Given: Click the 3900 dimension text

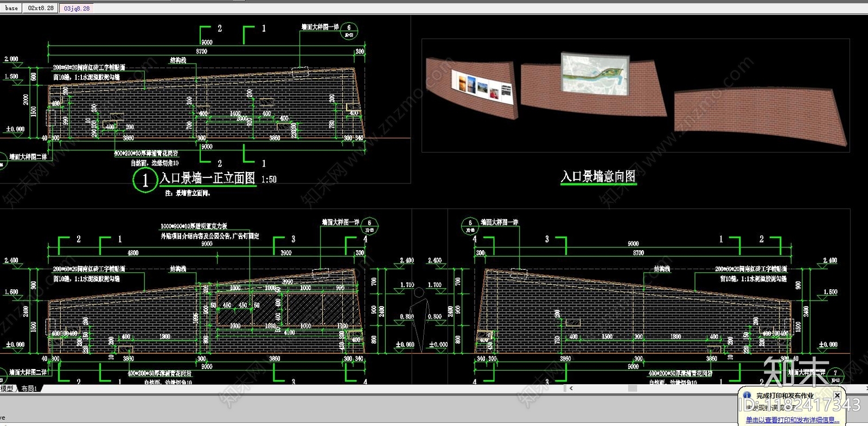Looking at the screenshot, I should click(286, 253).
